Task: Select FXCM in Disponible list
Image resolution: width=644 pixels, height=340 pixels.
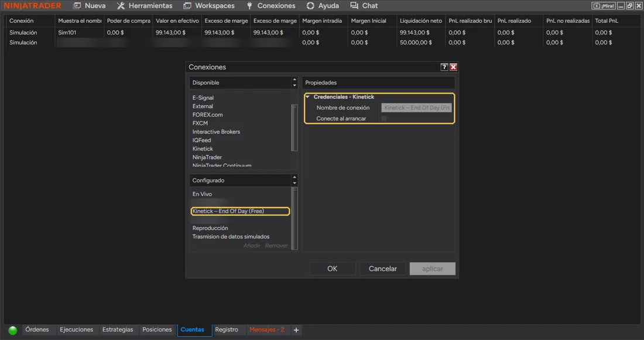Action: pyautogui.click(x=200, y=123)
